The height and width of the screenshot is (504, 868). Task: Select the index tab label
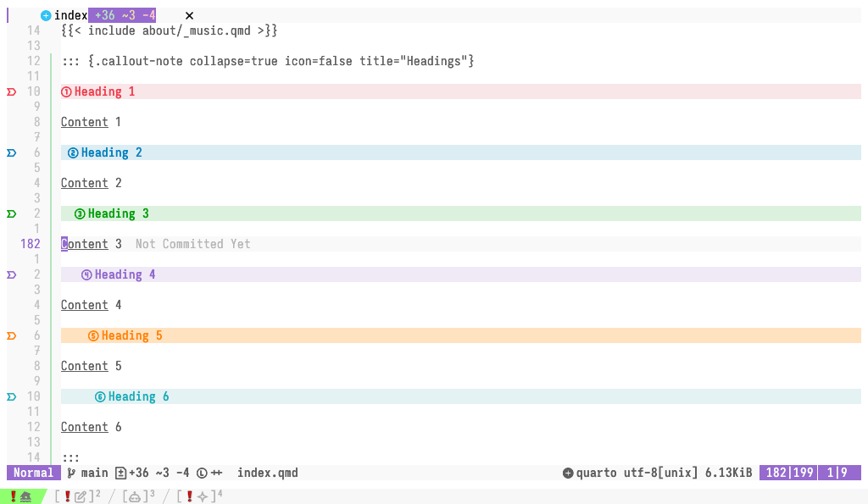pos(71,15)
